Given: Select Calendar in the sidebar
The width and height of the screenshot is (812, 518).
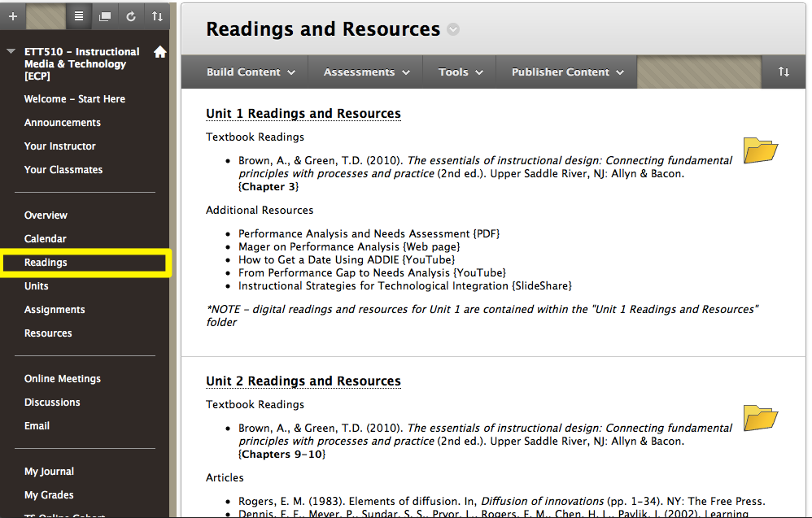Looking at the screenshot, I should 45,238.
